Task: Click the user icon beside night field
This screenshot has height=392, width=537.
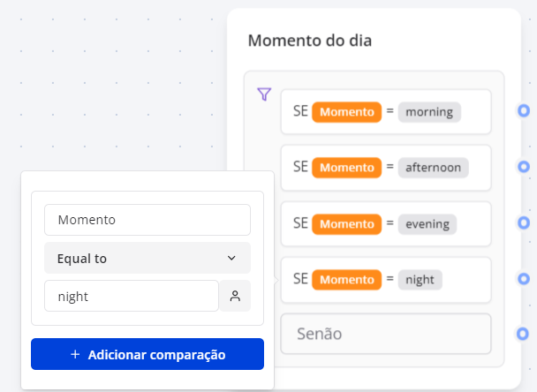Action: click(235, 297)
